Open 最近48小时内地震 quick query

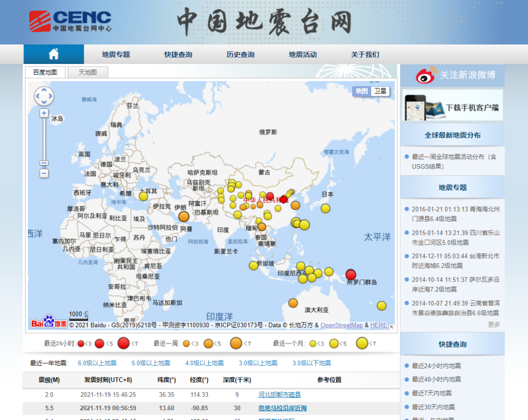click(437, 379)
